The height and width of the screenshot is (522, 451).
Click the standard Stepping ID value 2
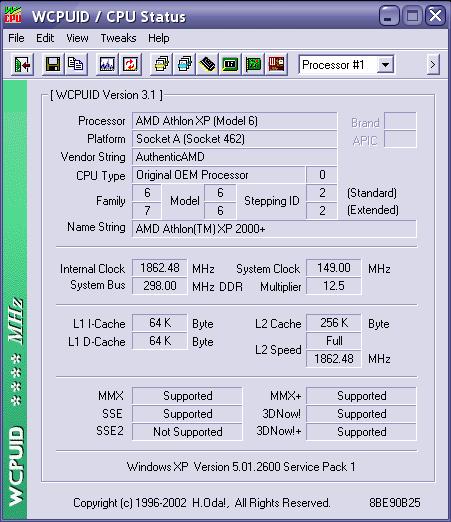tap(322, 193)
